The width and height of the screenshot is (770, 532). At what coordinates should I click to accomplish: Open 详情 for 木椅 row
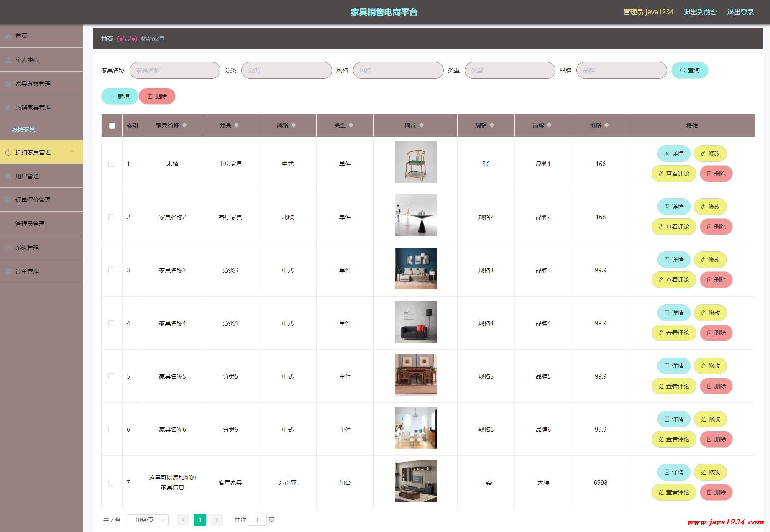pyautogui.click(x=674, y=153)
